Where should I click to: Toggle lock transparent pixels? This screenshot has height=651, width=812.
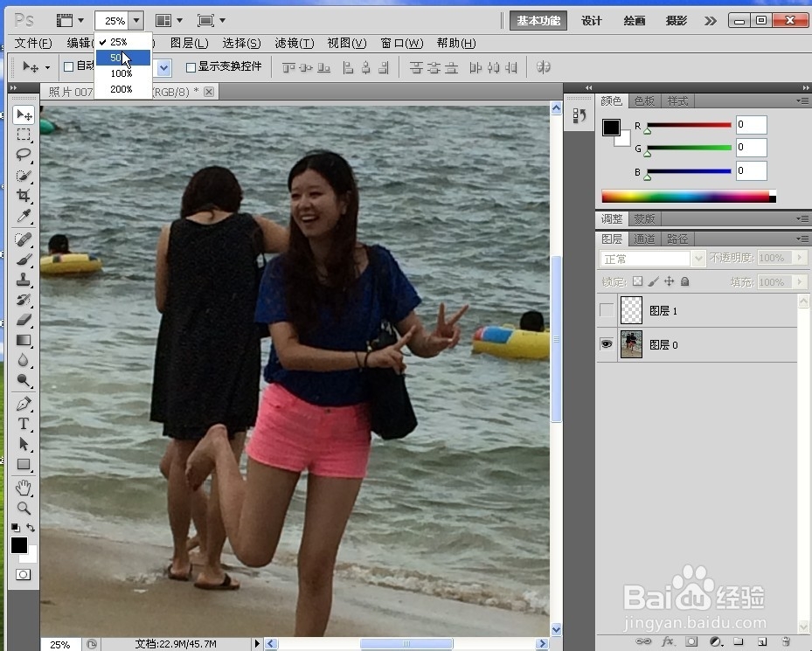coord(637,281)
